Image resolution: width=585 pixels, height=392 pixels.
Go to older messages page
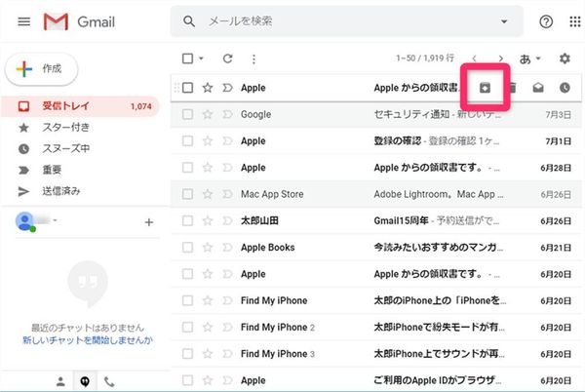pyautogui.click(x=501, y=59)
